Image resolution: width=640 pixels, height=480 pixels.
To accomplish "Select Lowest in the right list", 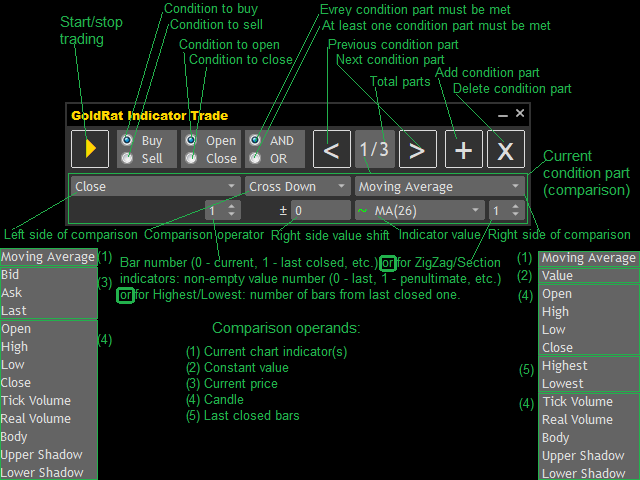I will pos(589,384).
